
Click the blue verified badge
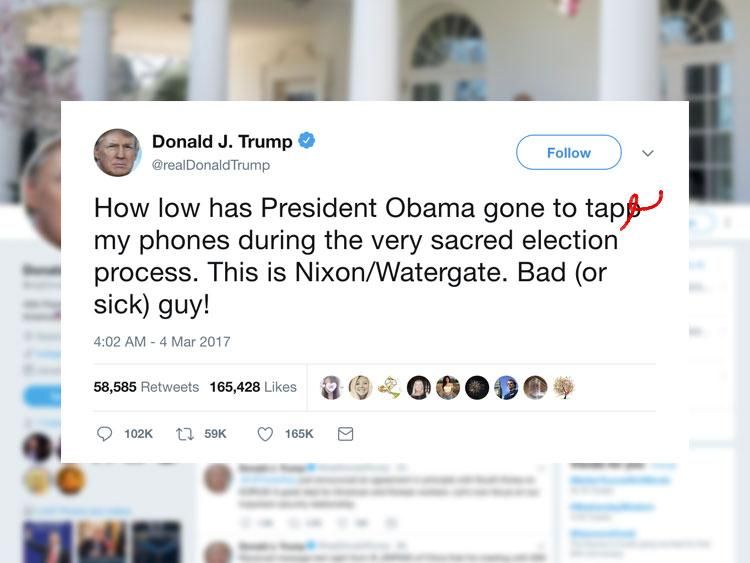tap(307, 141)
